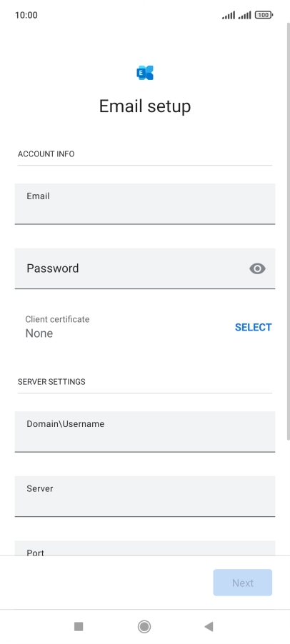This screenshot has width=290, height=644.
Task: Toggle password visibility eye icon
Action: 257,268
